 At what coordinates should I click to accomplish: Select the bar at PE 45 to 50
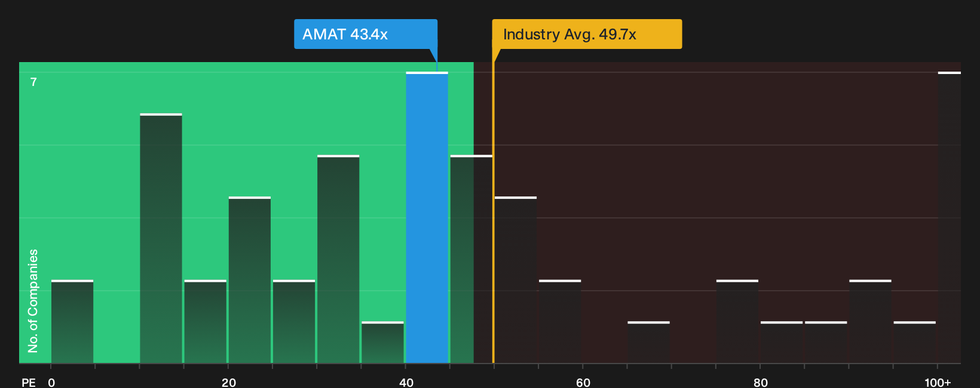[471, 259]
